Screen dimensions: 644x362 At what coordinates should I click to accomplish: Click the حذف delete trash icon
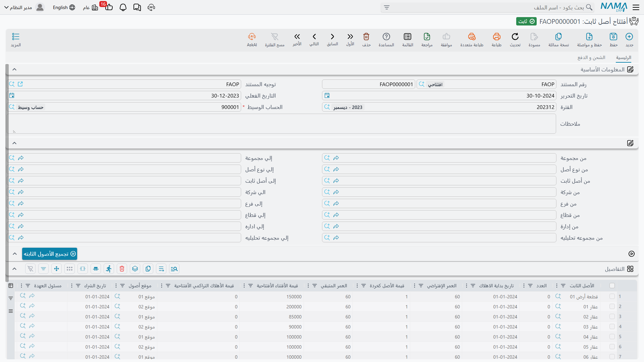tap(366, 37)
